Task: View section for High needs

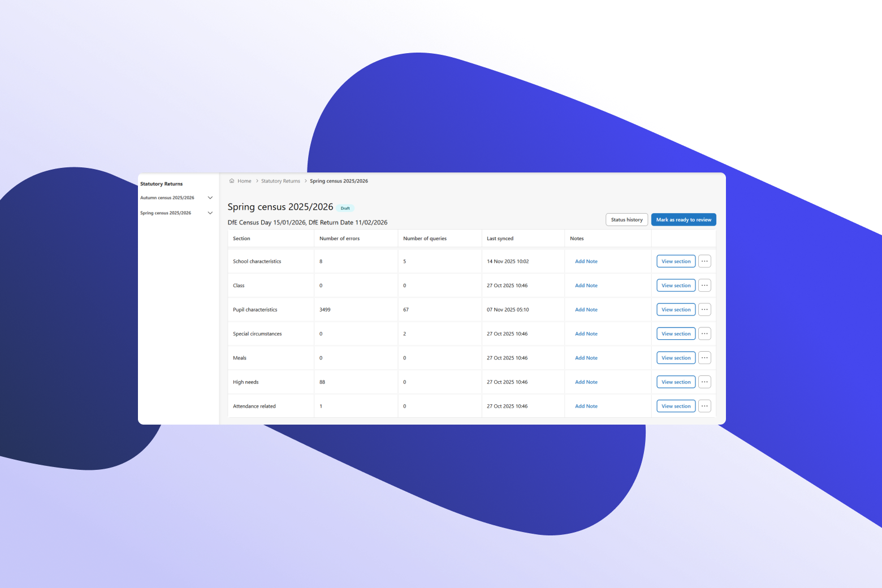Action: pyautogui.click(x=676, y=382)
